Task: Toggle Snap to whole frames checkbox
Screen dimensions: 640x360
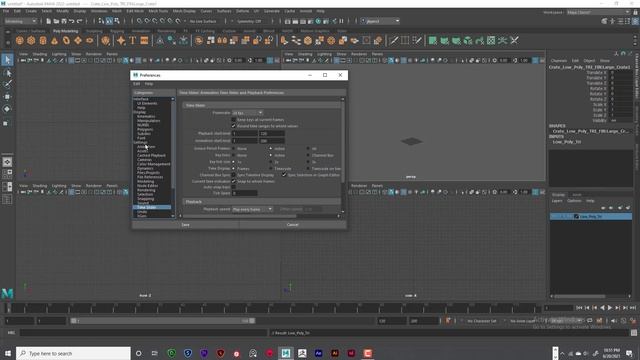Action: pyautogui.click(x=234, y=181)
